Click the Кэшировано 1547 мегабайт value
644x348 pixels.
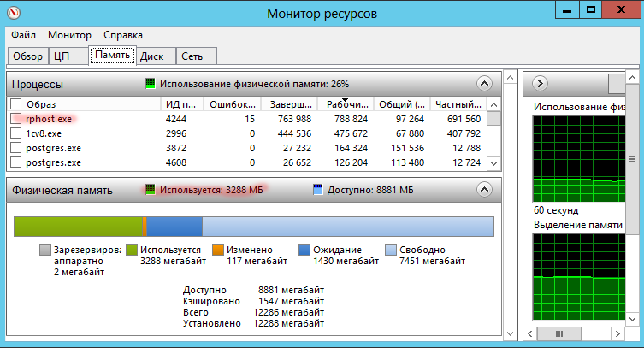pos(291,301)
